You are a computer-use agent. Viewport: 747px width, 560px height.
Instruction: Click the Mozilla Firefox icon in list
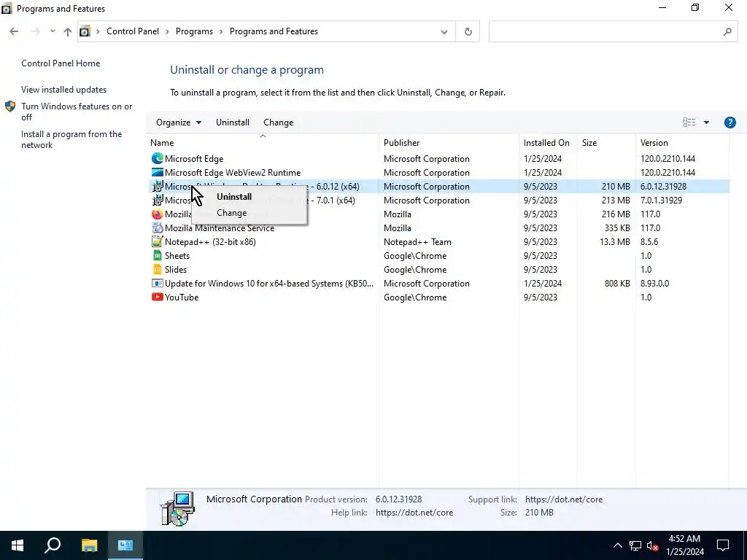point(158,214)
